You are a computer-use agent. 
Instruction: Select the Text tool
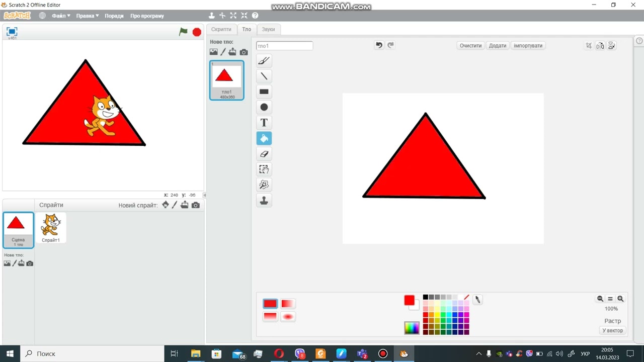(x=264, y=123)
